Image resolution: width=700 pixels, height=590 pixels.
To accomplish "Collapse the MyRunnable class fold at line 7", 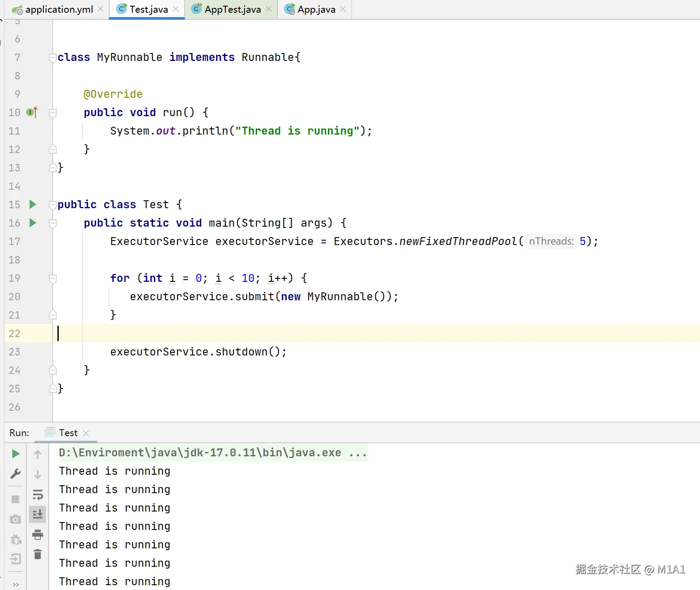I will point(53,57).
